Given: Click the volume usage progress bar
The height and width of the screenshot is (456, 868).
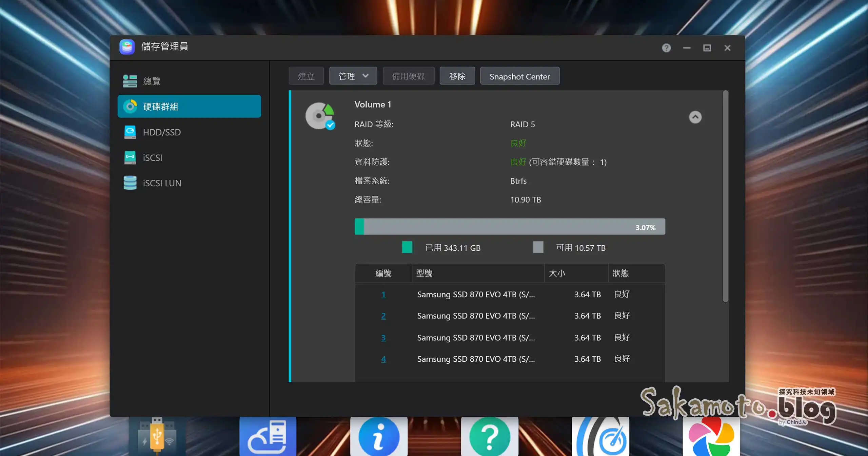Looking at the screenshot, I should pyautogui.click(x=509, y=226).
